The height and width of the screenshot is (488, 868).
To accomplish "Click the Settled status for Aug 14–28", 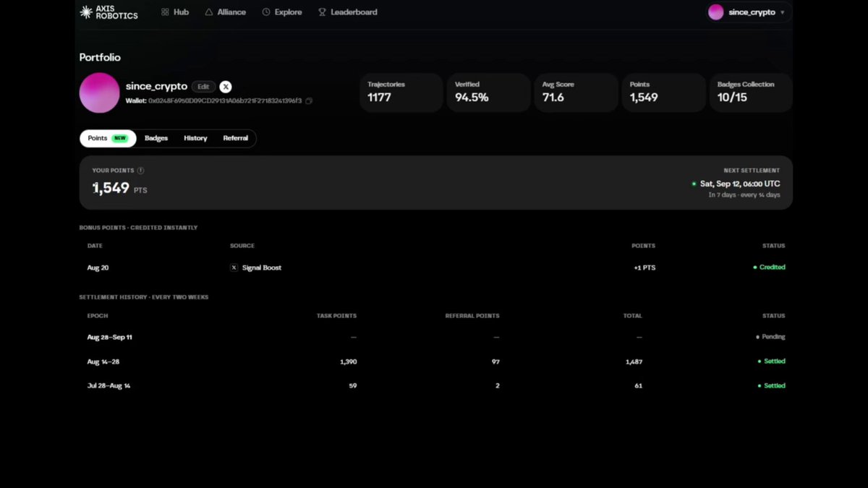I will click(771, 361).
